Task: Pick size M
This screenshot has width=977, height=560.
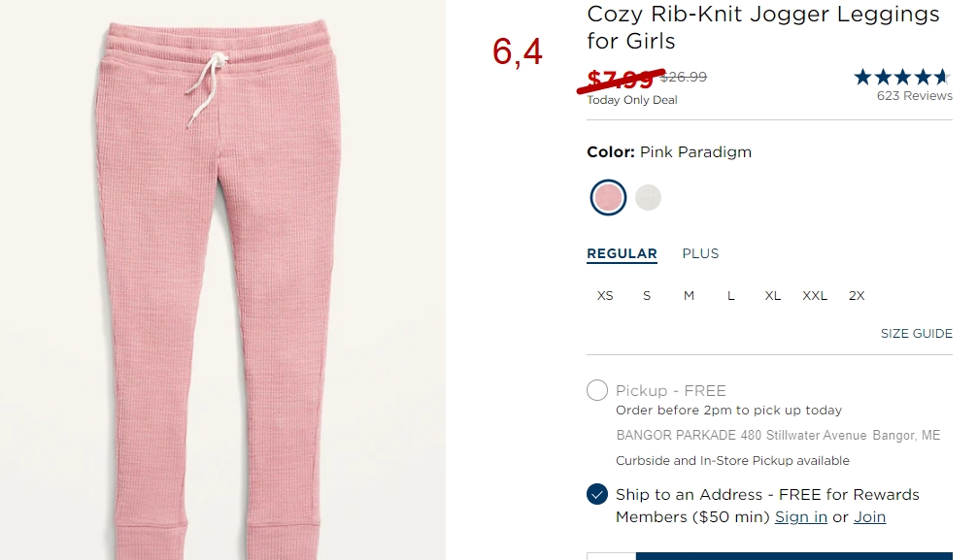Action: coord(689,296)
